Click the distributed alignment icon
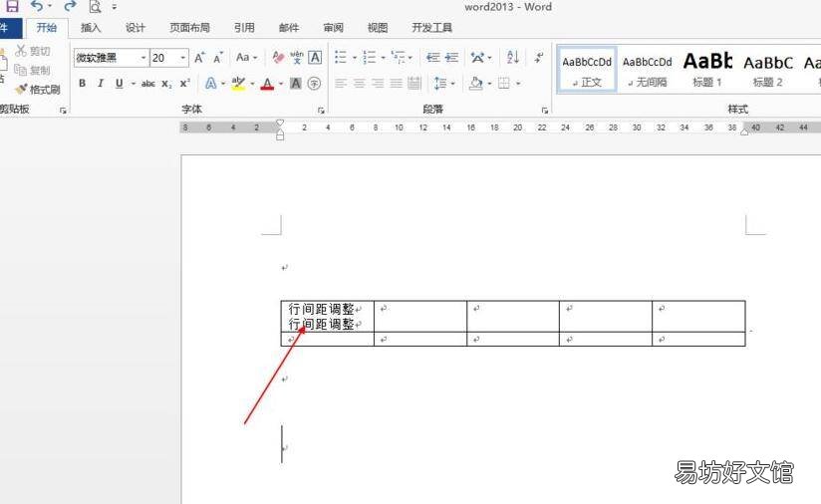Viewport: 821px width, 504px height. [x=414, y=84]
